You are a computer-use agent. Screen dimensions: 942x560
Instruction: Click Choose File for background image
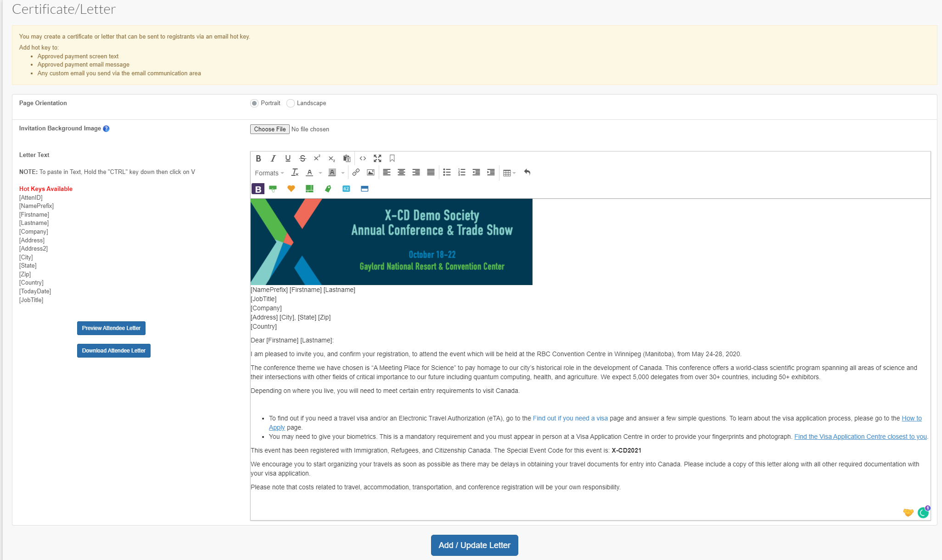[x=270, y=129]
